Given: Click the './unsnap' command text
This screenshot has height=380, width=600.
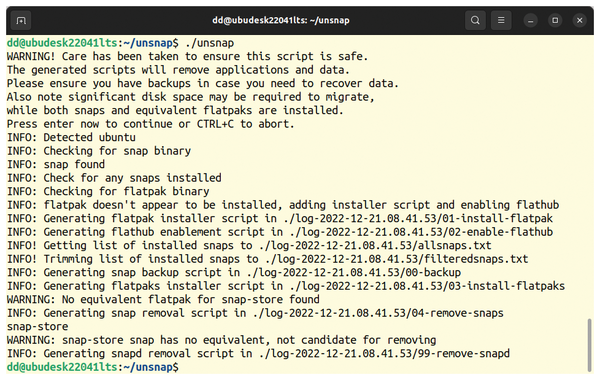Looking at the screenshot, I should (209, 43).
